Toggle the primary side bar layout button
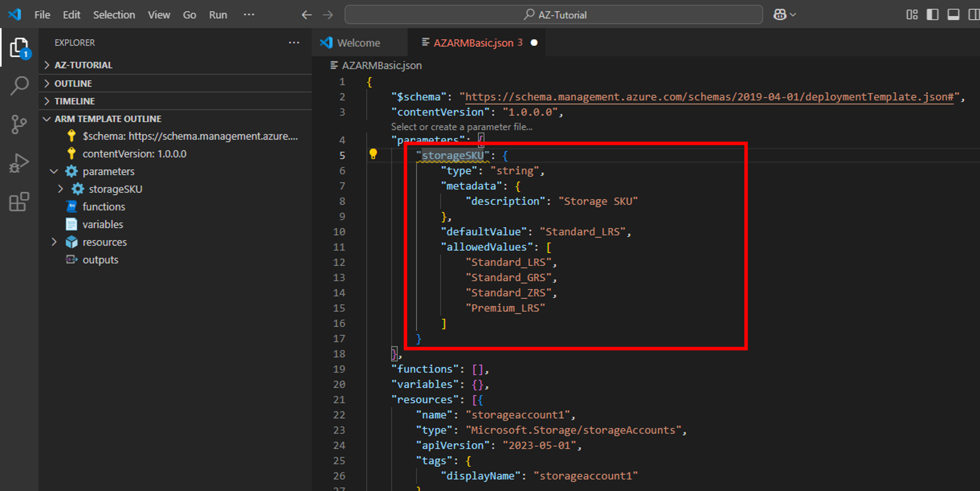 [932, 15]
